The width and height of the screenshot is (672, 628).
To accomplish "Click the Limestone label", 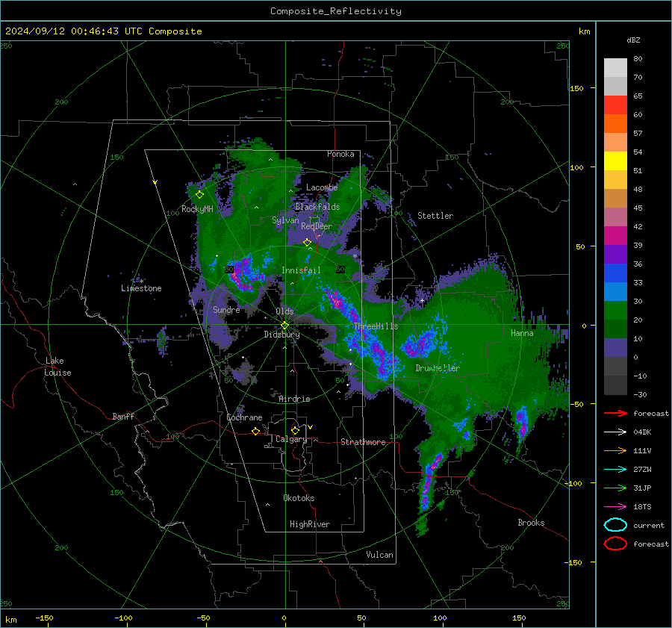I will pyautogui.click(x=141, y=288).
